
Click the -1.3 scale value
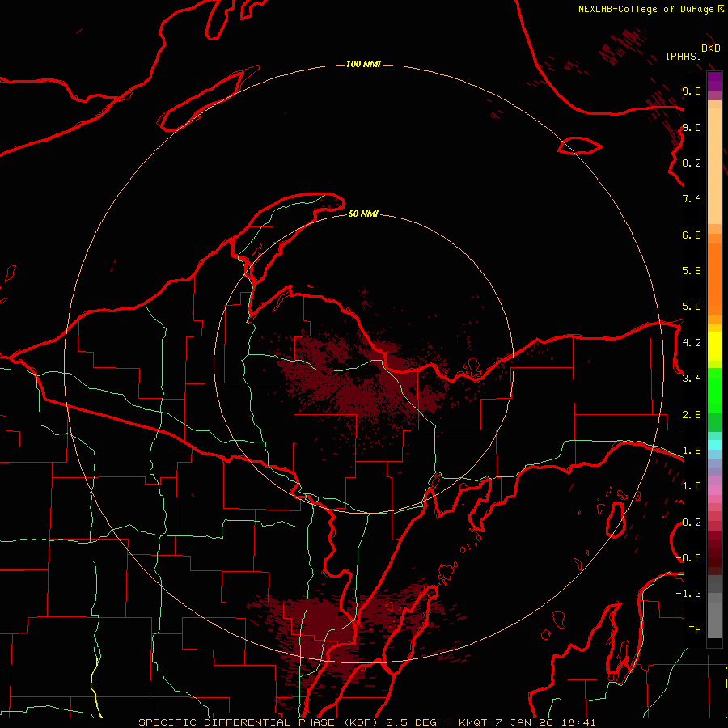point(689,594)
